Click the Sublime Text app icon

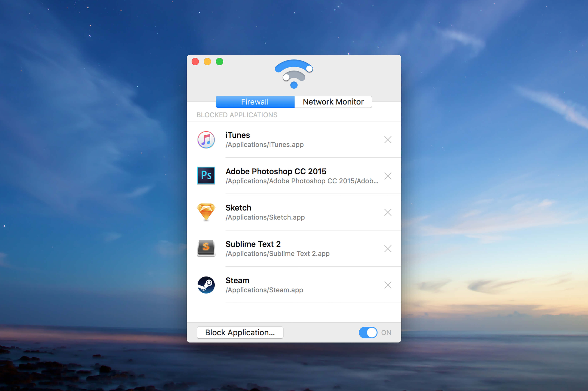(x=206, y=248)
